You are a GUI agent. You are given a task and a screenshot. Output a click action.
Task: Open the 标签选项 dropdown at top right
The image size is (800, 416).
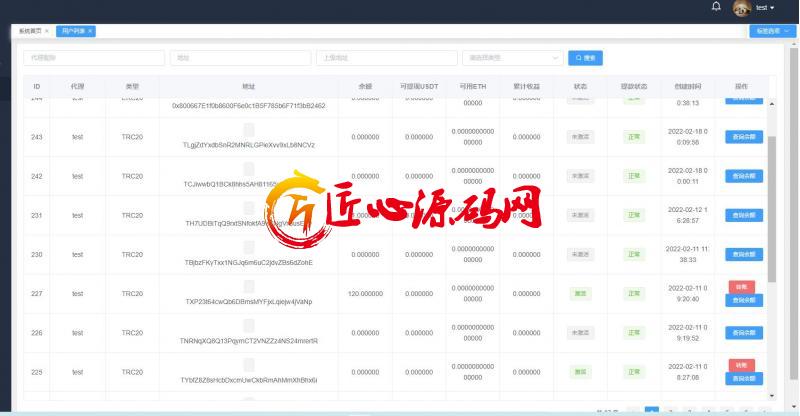coord(772,31)
